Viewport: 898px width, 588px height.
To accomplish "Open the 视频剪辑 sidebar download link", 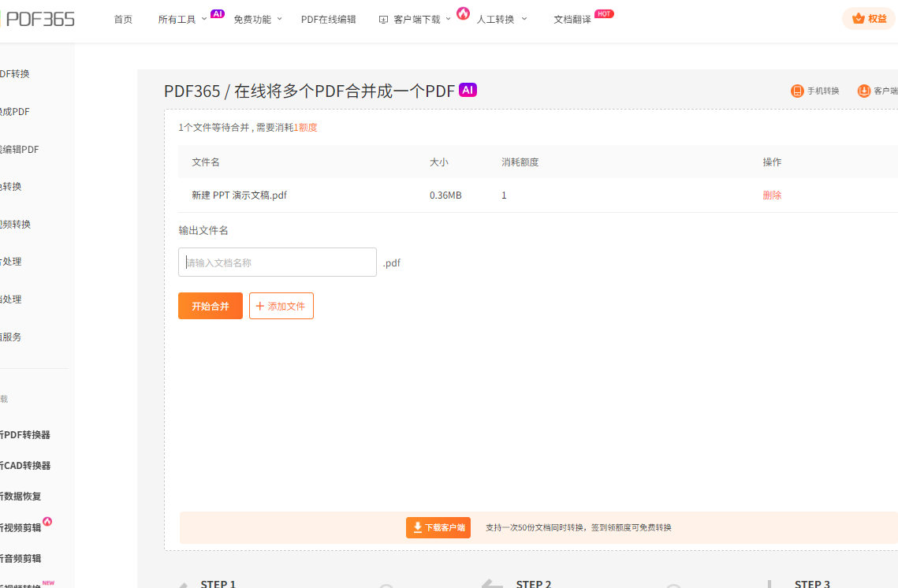I will coord(20,527).
